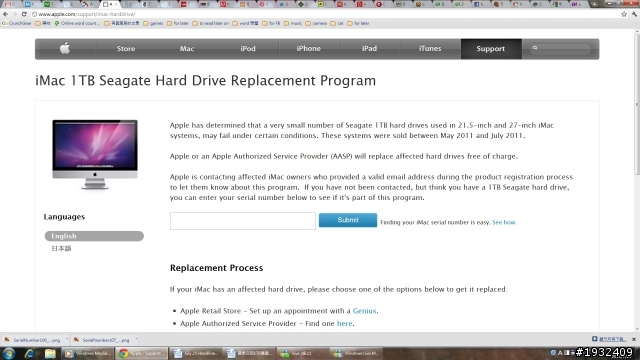The height and width of the screenshot is (360, 640).
Task: Click the browser back arrow
Action: 5,14
